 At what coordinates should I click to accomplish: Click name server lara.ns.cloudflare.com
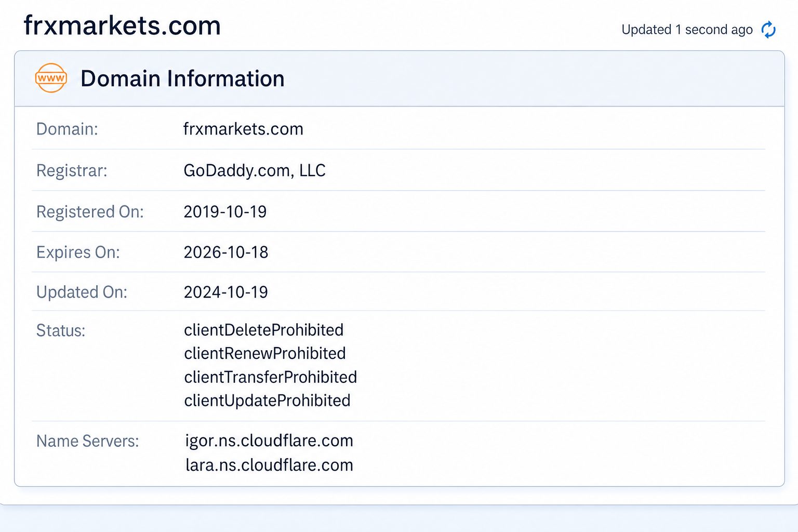[x=269, y=465]
